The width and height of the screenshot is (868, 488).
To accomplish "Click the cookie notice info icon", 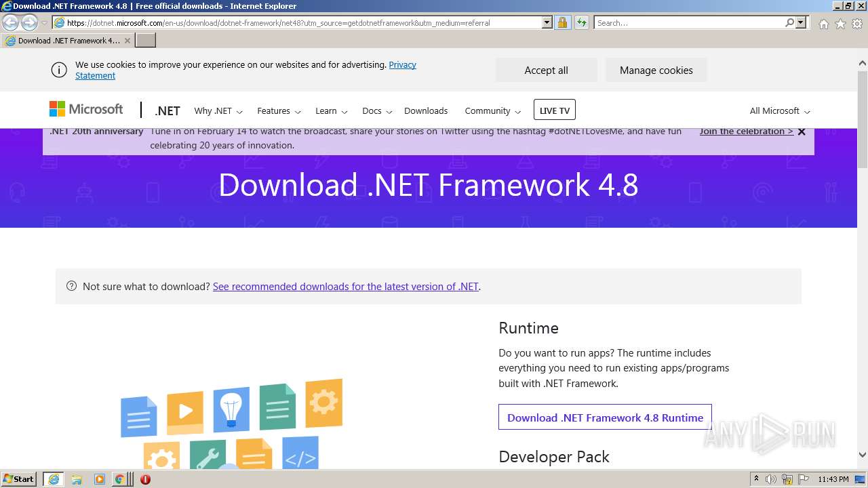I will (x=59, y=70).
